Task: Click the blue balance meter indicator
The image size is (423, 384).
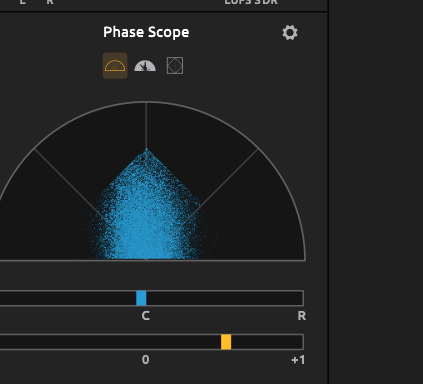Action: click(141, 298)
